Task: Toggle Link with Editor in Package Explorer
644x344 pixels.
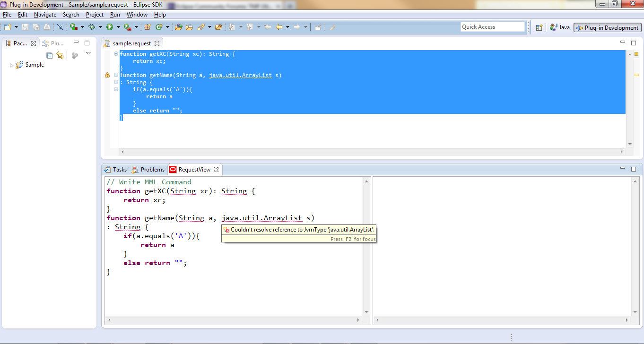Action: tap(60, 55)
